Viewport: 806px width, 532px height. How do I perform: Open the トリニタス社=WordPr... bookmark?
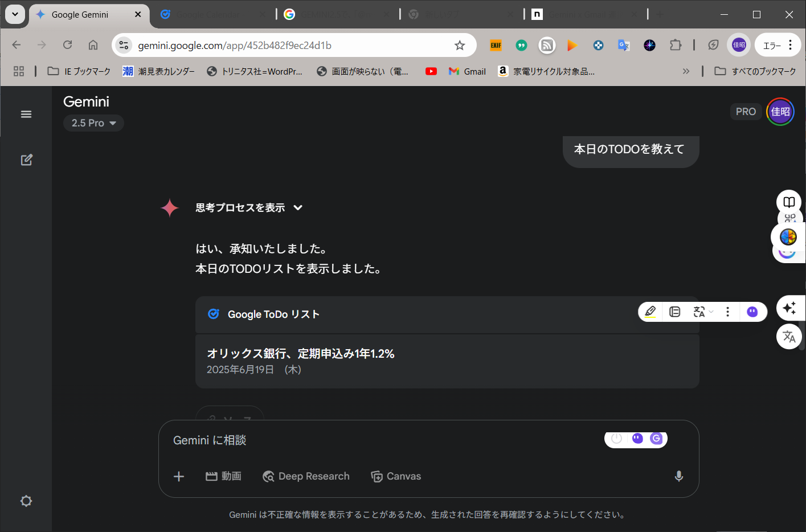(255, 71)
